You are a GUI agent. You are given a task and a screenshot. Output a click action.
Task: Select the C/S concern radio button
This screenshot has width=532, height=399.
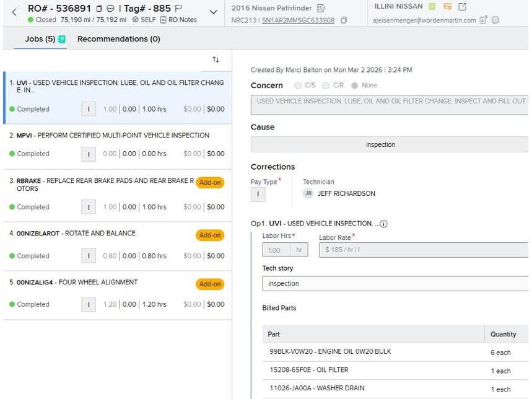(299, 85)
